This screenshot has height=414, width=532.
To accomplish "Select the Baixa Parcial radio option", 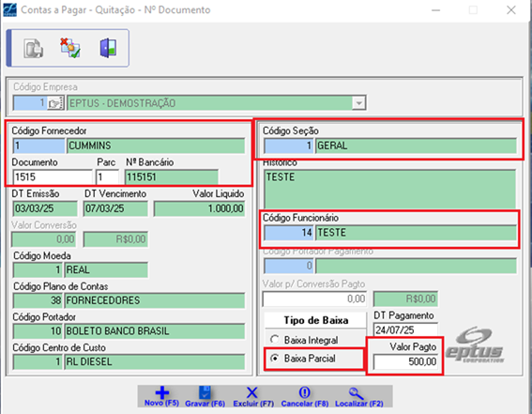I will [275, 358].
